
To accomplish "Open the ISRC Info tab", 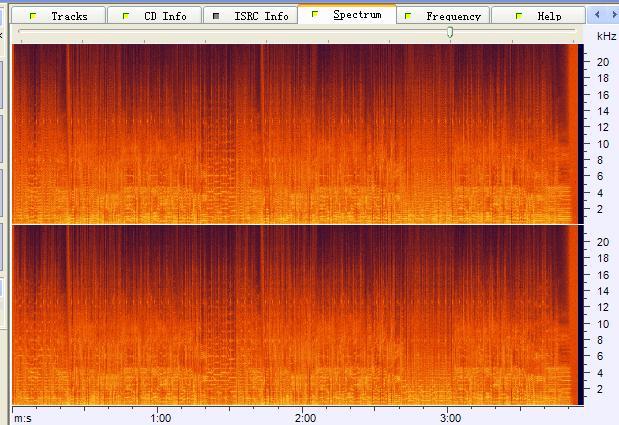I will tap(250, 16).
